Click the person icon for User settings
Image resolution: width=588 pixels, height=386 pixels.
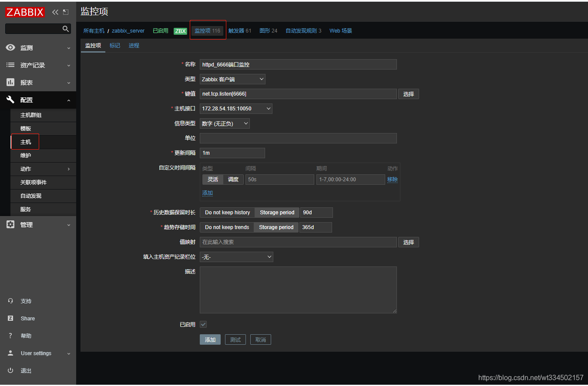(x=10, y=353)
